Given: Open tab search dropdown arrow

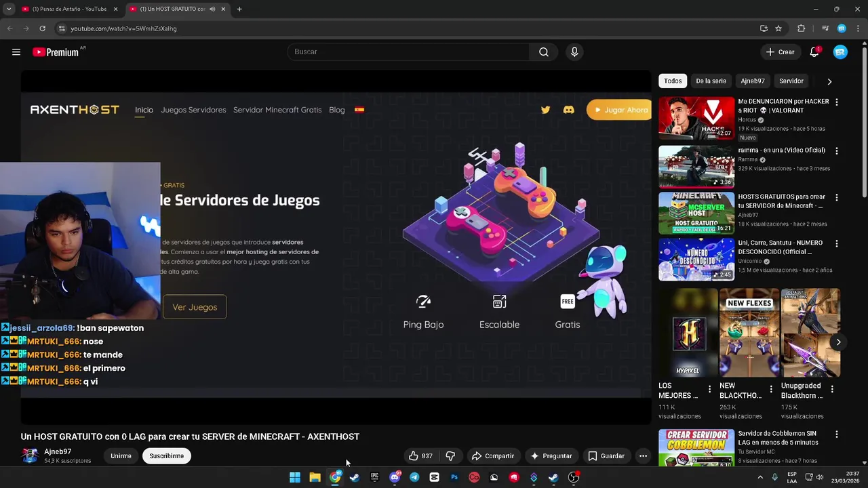Looking at the screenshot, I should tap(9, 9).
